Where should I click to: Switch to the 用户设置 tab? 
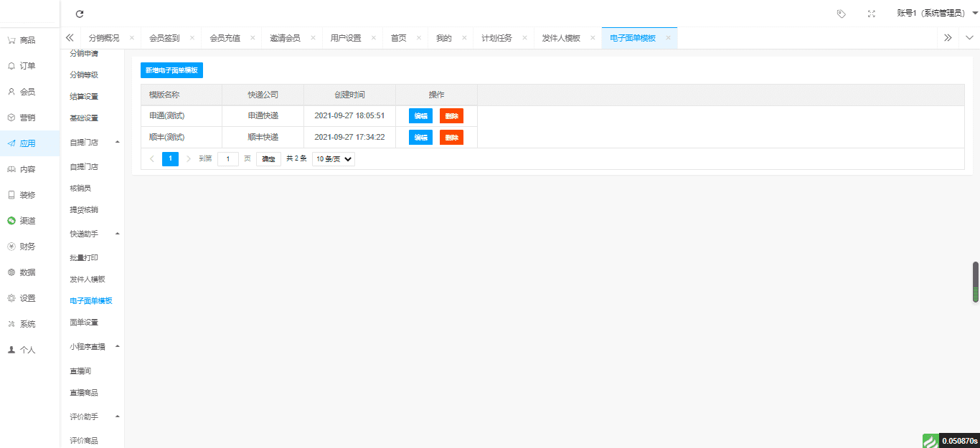345,38
